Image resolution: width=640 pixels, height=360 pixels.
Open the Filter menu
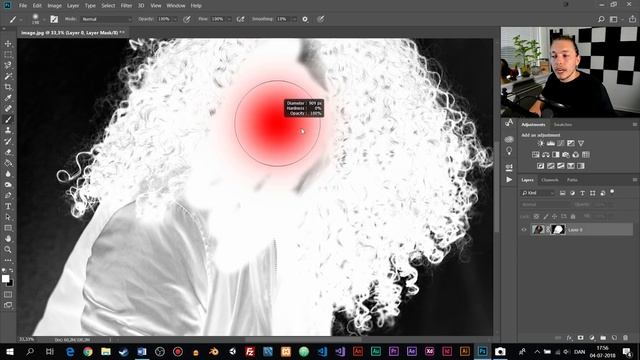coord(127,6)
